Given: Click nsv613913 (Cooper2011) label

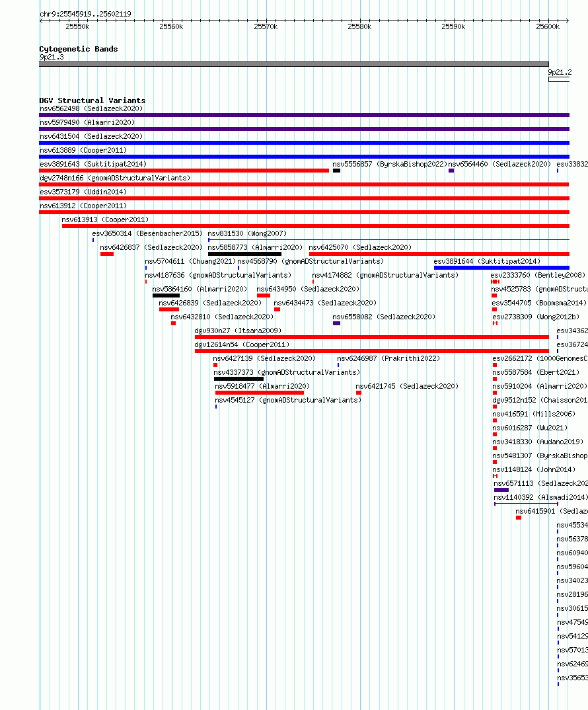Looking at the screenshot, I should (x=105, y=220).
